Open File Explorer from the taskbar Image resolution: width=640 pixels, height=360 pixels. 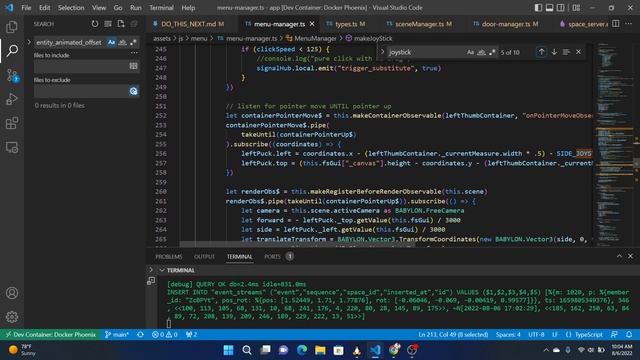(320, 350)
